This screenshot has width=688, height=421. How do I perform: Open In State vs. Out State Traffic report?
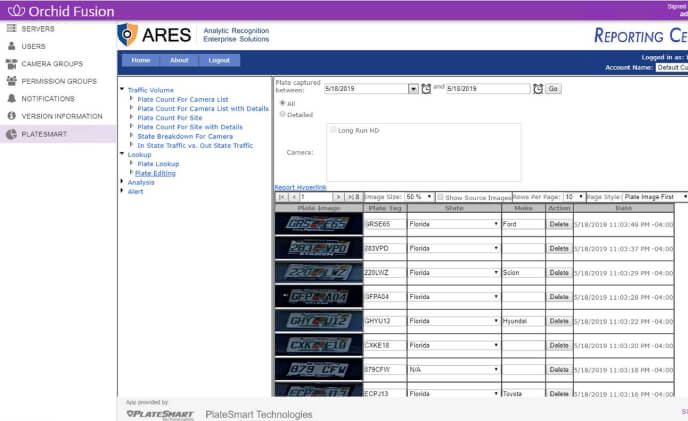pyautogui.click(x=195, y=145)
